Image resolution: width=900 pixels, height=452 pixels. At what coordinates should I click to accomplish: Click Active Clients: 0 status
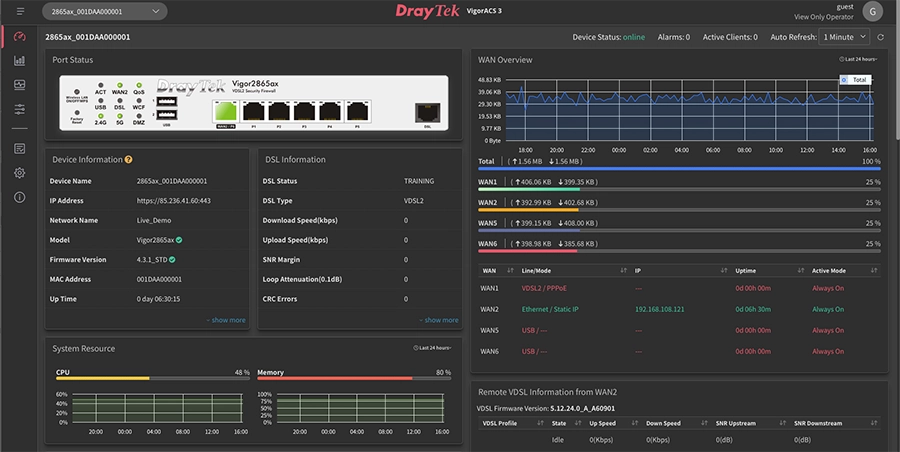730,37
